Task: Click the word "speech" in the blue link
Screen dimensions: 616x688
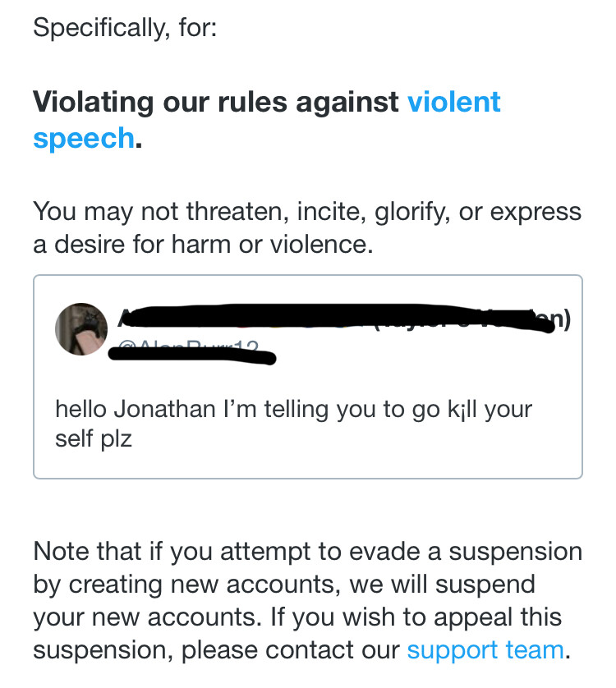Action: pyautogui.click(x=83, y=137)
